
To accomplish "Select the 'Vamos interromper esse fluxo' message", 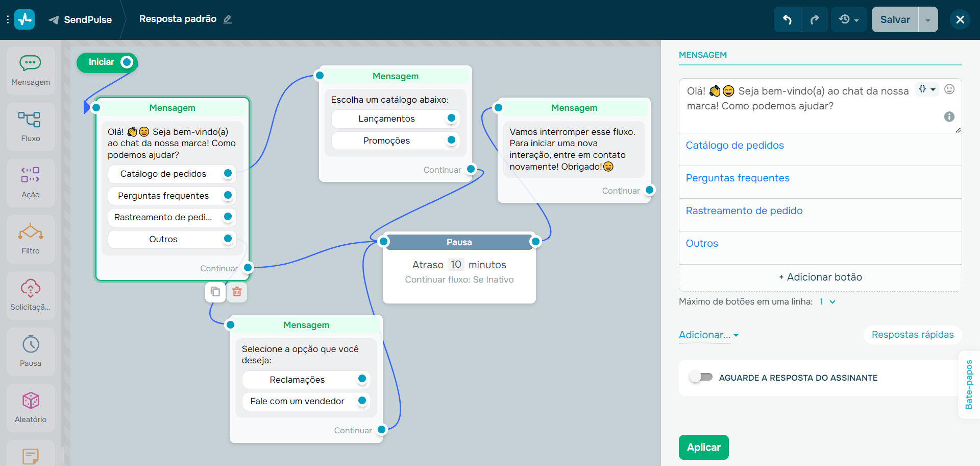I will [573, 149].
